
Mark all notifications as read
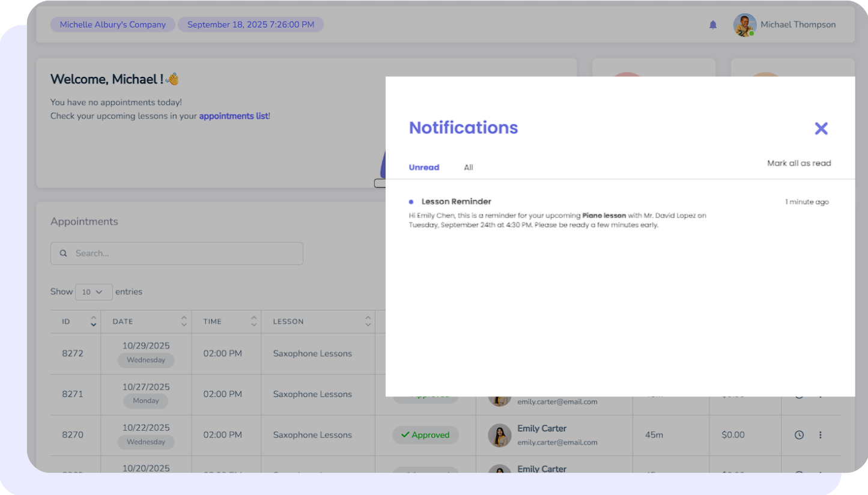click(x=799, y=163)
